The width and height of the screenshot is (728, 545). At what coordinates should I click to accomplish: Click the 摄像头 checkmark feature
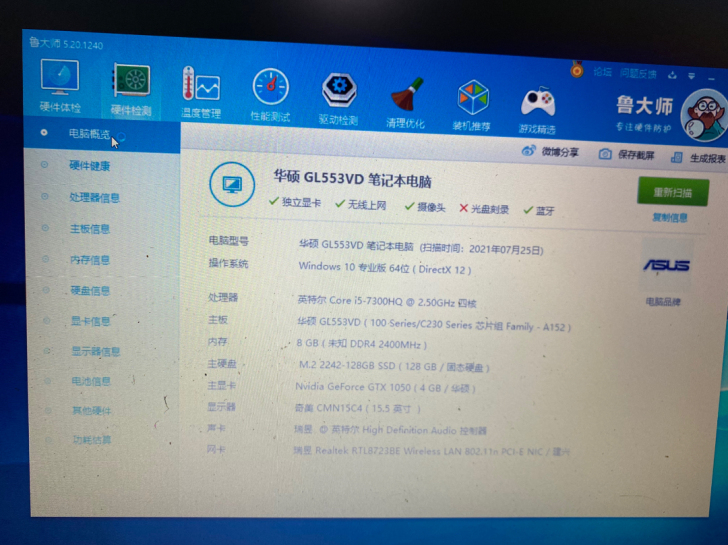click(x=425, y=207)
